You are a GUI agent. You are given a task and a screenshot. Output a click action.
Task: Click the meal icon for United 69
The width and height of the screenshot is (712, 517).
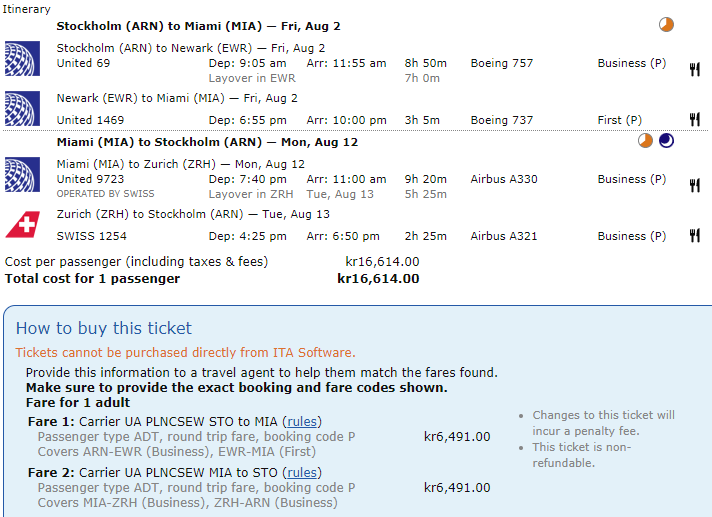(694, 70)
